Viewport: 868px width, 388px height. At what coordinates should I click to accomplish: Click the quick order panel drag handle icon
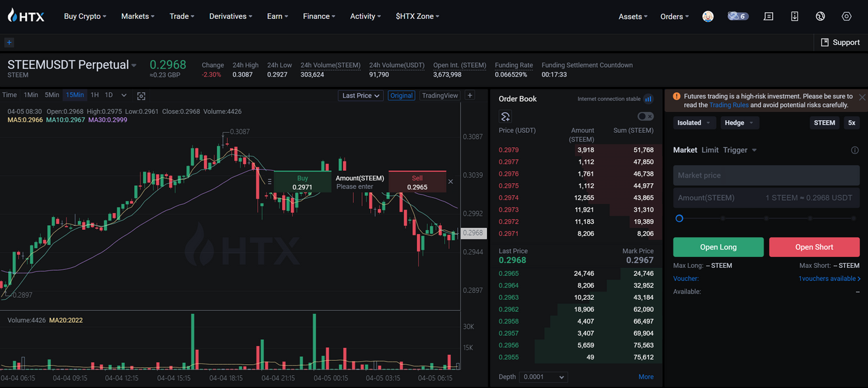pyautogui.click(x=270, y=182)
